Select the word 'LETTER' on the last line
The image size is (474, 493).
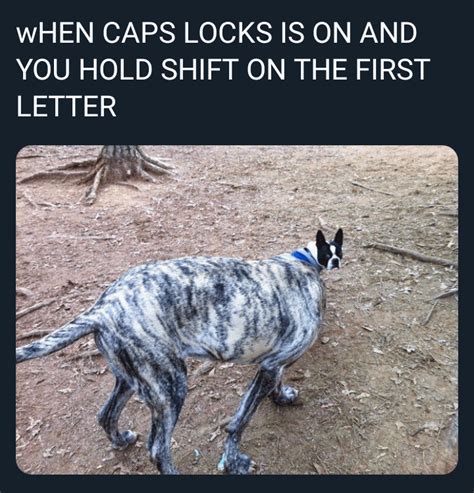click(66, 106)
